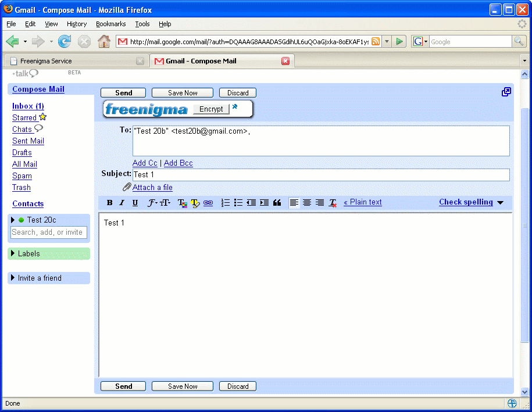Go to the Firefox home page

(x=104, y=42)
